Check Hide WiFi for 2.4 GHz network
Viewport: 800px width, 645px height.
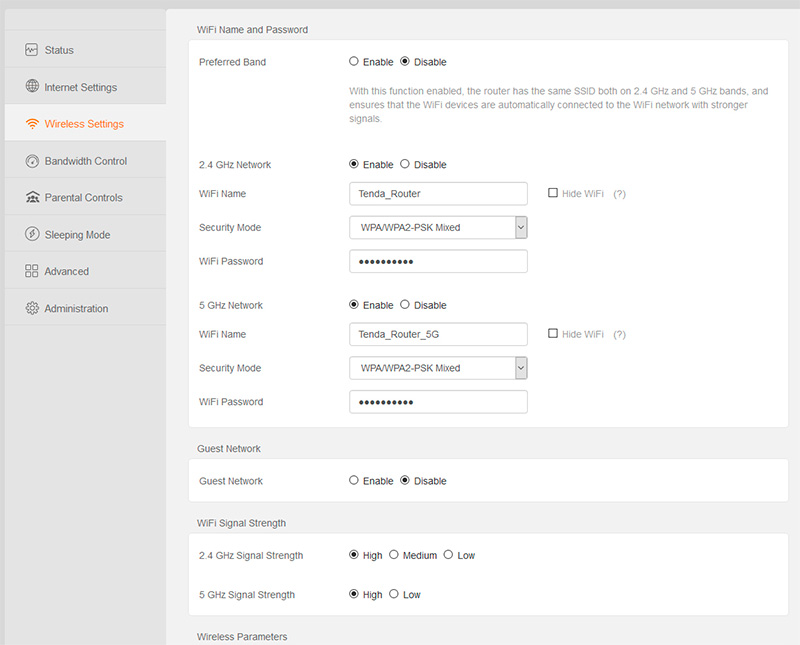pos(553,193)
